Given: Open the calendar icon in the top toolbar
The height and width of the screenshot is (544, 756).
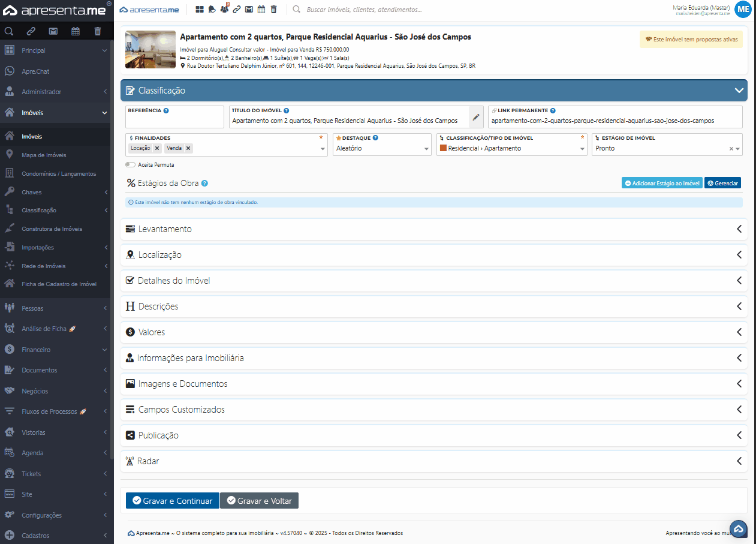Looking at the screenshot, I should (x=261, y=10).
